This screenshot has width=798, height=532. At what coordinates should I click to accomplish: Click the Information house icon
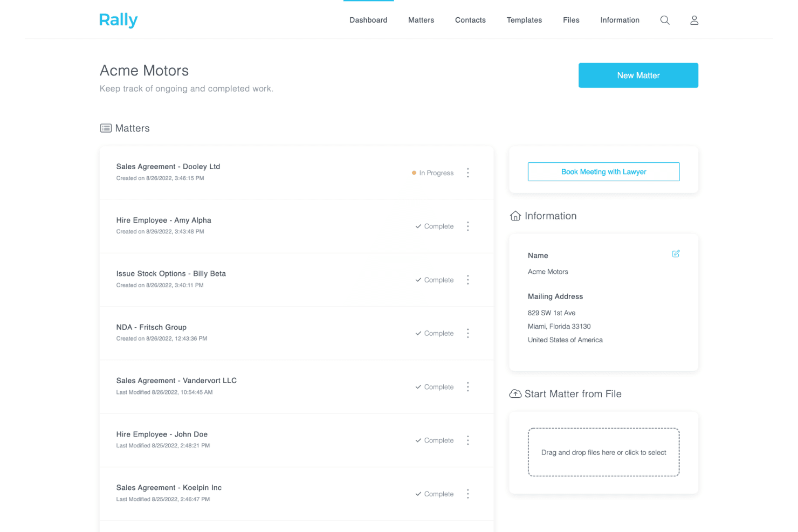515,216
